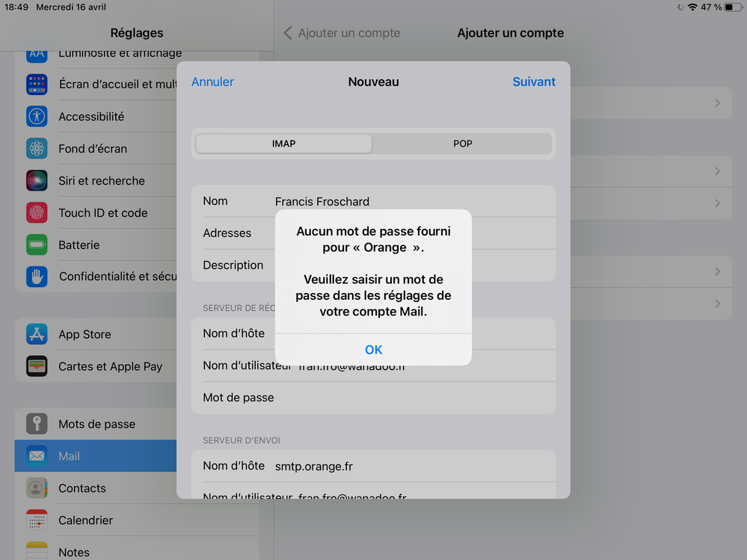This screenshot has height=560, width=747.
Task: Edit the Nom field Francis Froschard
Action: pos(411,201)
